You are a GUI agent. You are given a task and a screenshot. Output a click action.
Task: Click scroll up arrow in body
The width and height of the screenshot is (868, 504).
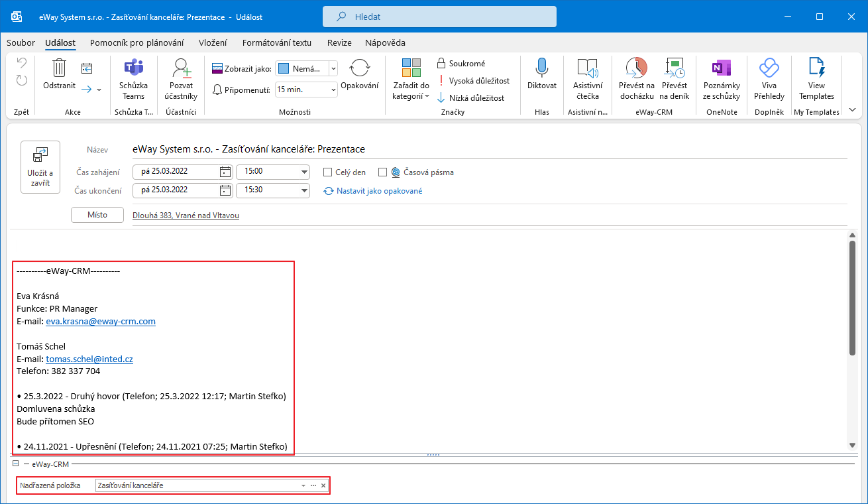point(852,235)
